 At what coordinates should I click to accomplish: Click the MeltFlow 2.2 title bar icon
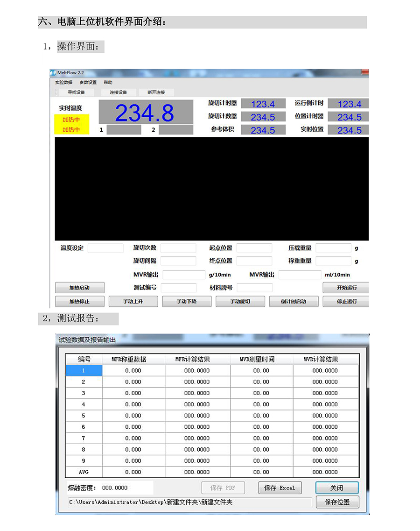53,73
